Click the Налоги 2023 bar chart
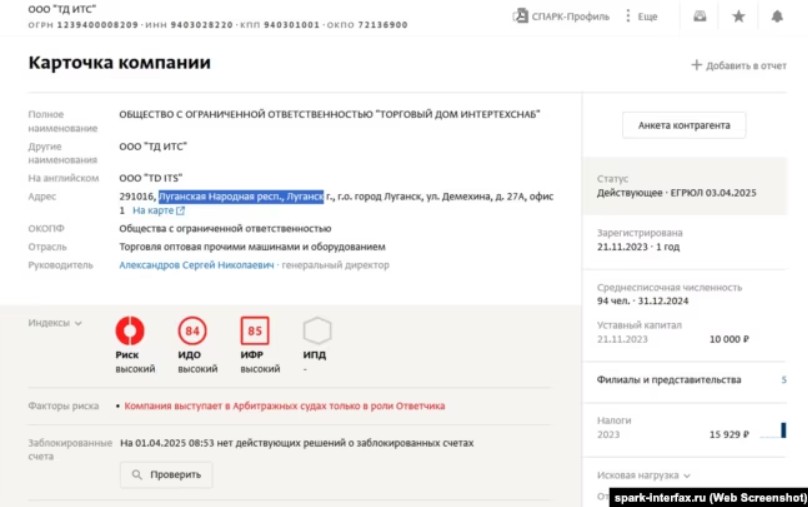The width and height of the screenshot is (808, 507). pyautogui.click(x=773, y=433)
